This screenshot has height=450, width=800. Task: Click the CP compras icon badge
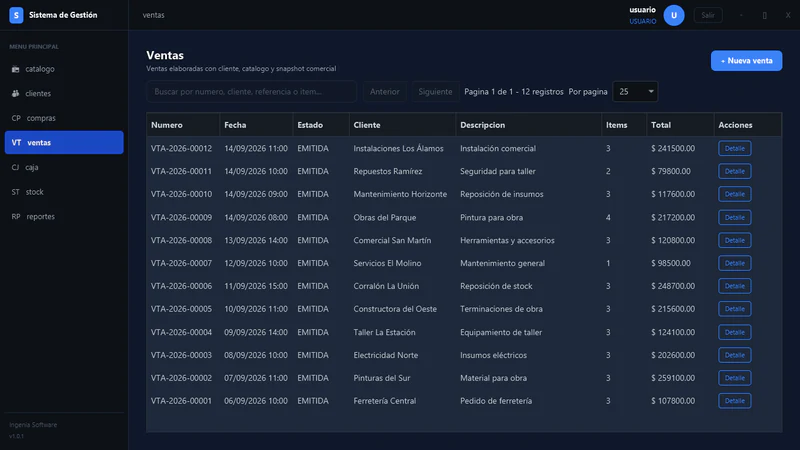point(16,118)
